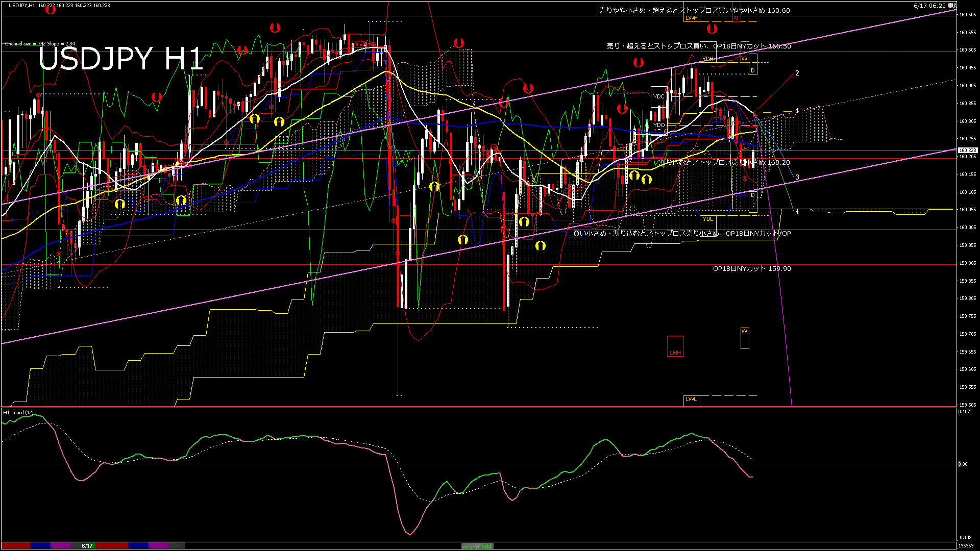980x551 pixels.
Task: Click the 195959 value at bottom right
Action: [966, 546]
